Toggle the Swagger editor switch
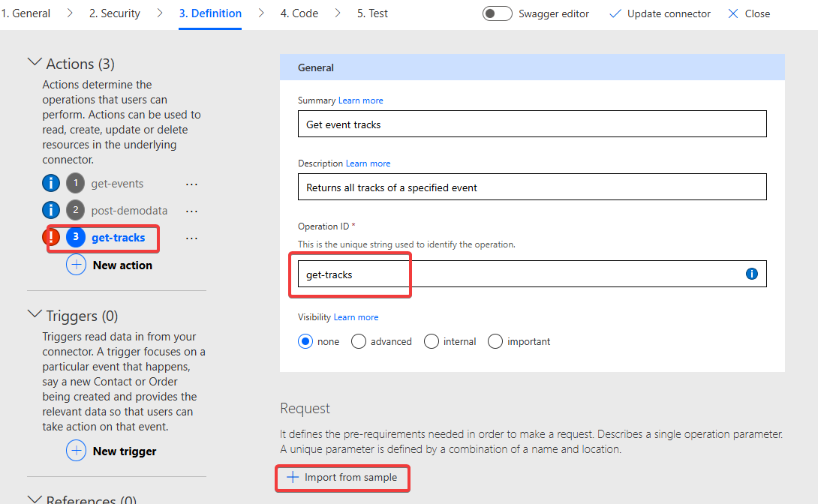 click(497, 13)
